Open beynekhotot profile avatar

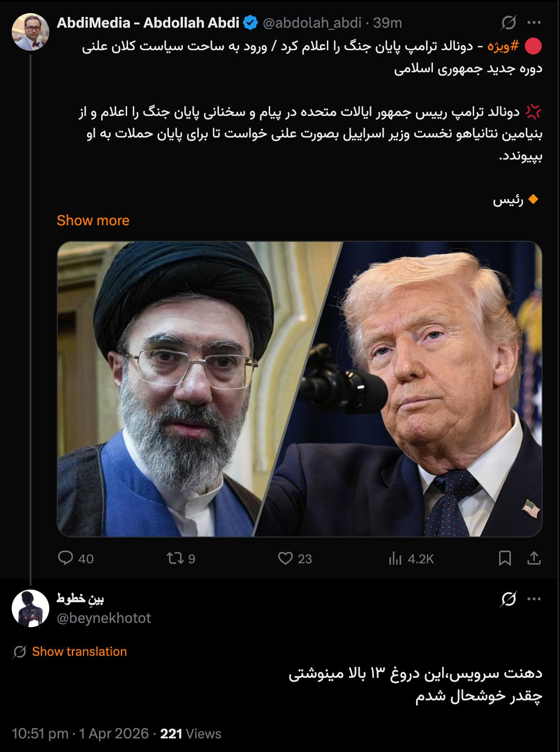click(x=30, y=608)
